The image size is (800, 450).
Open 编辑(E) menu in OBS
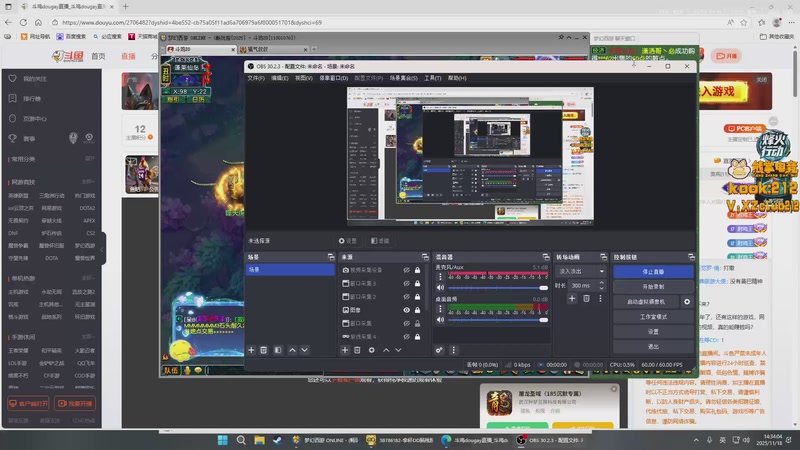pos(280,78)
